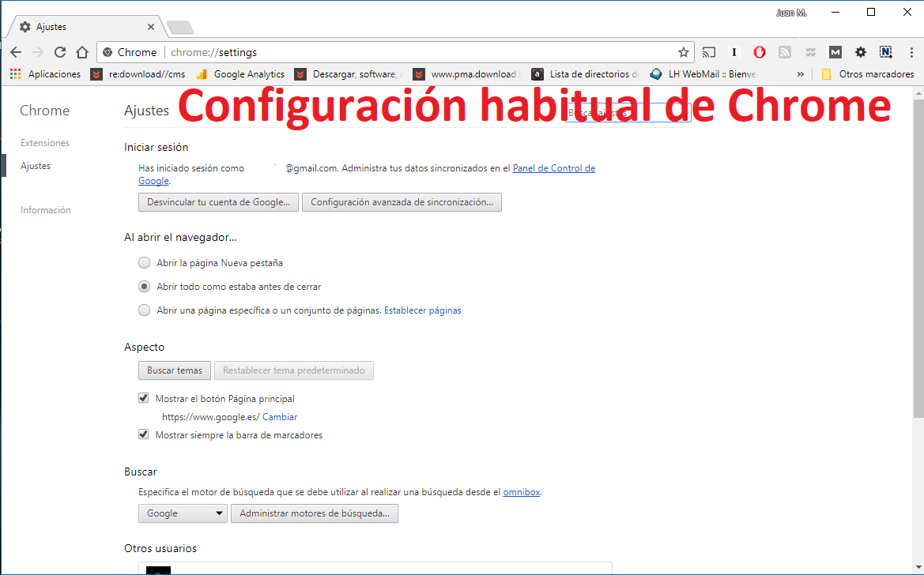Select Ajustes in the sidebar
The width and height of the screenshot is (924, 575).
click(x=36, y=166)
